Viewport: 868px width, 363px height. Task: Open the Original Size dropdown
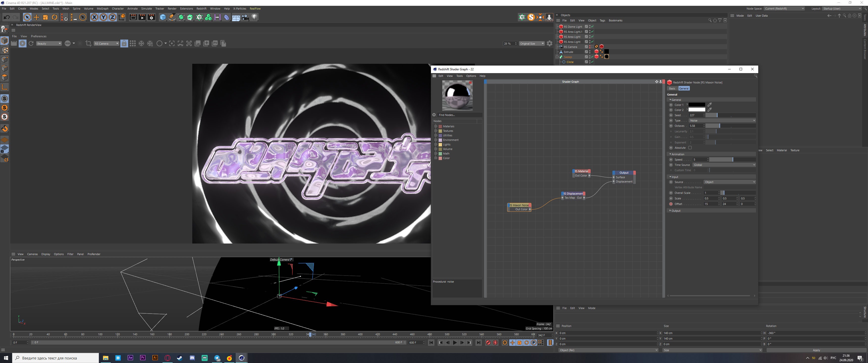pyautogui.click(x=532, y=43)
